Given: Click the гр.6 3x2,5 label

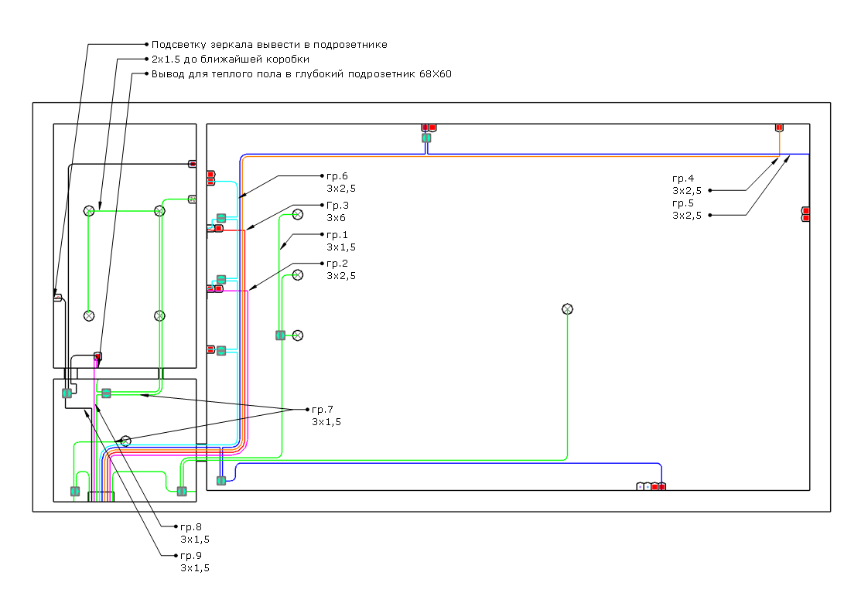Looking at the screenshot, I should [341, 182].
